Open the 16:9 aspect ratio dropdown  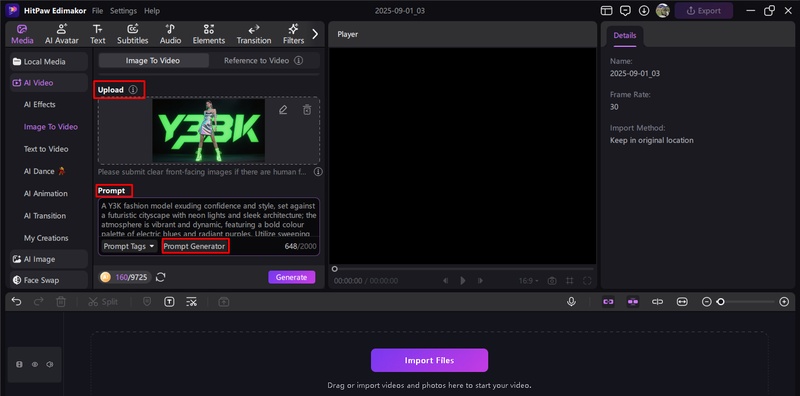click(528, 281)
